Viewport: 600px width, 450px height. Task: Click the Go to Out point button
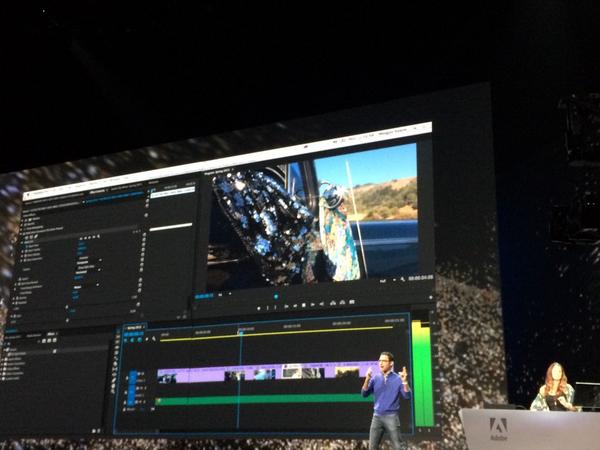[321, 304]
